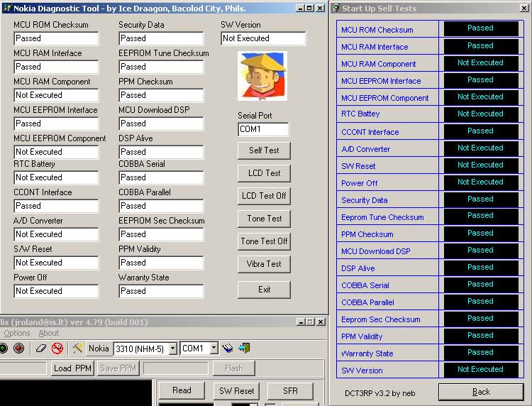Click the Serial Port COM1 input field

click(x=263, y=129)
